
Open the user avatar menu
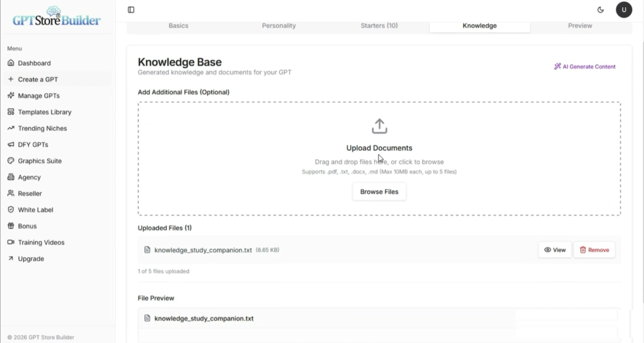point(623,9)
